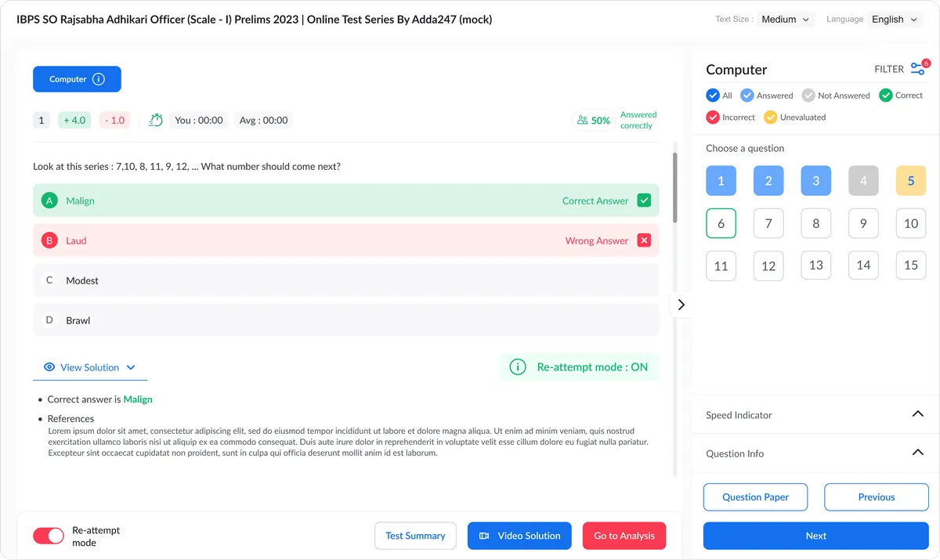Click the timer stopwatch icon

(x=156, y=120)
